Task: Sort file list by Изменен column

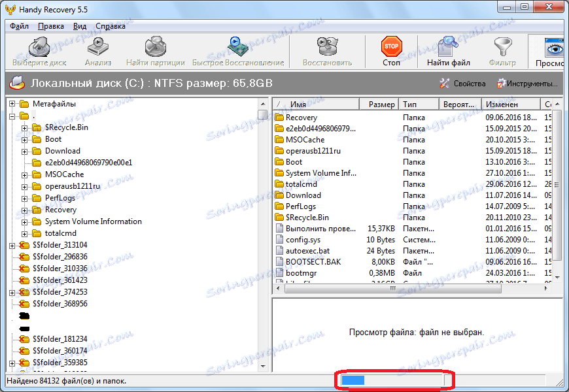Action: click(511, 104)
